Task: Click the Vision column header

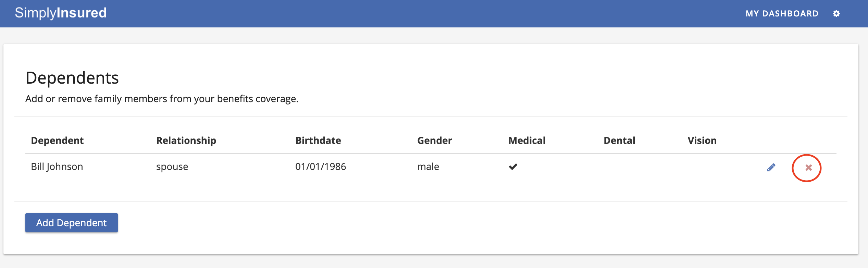Action: point(702,141)
